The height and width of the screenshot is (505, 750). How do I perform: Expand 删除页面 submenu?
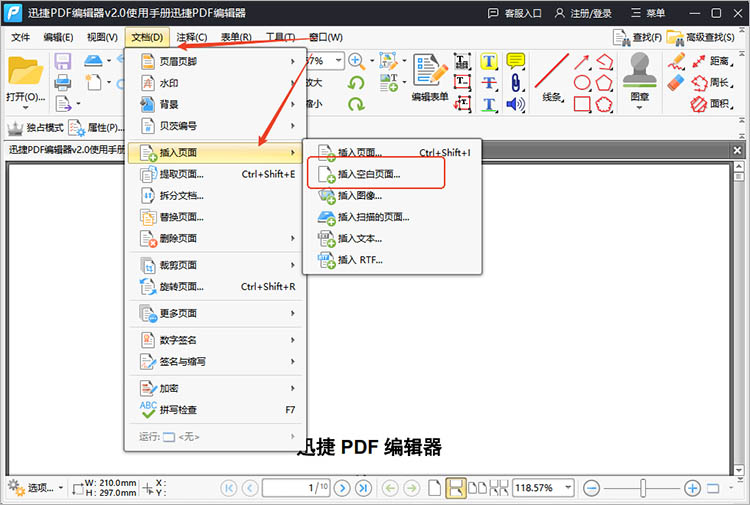coord(217,238)
